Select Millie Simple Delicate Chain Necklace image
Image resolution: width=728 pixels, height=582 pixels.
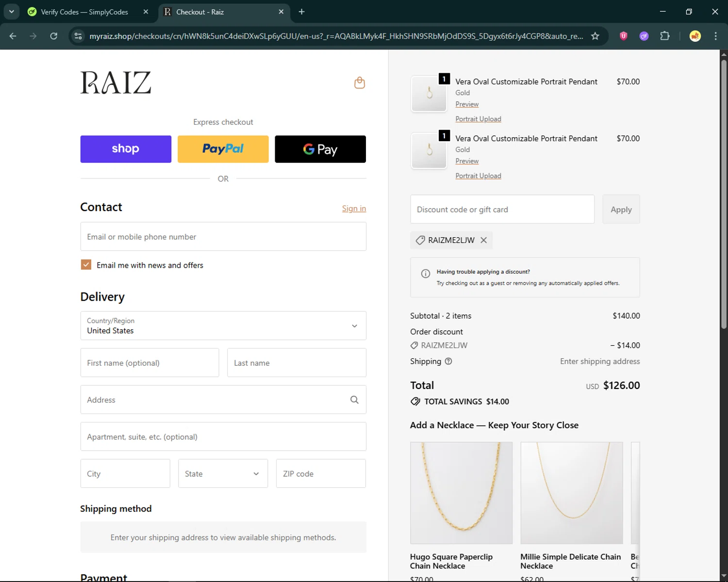coord(572,493)
